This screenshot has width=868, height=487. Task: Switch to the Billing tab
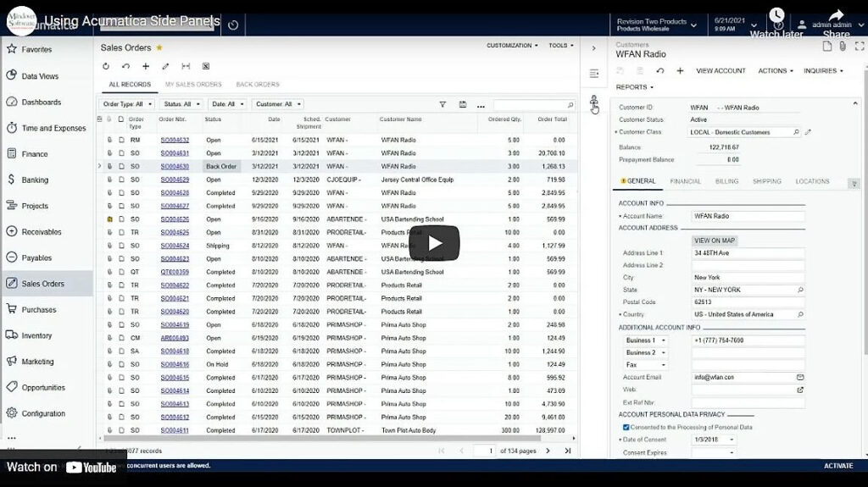(726, 181)
